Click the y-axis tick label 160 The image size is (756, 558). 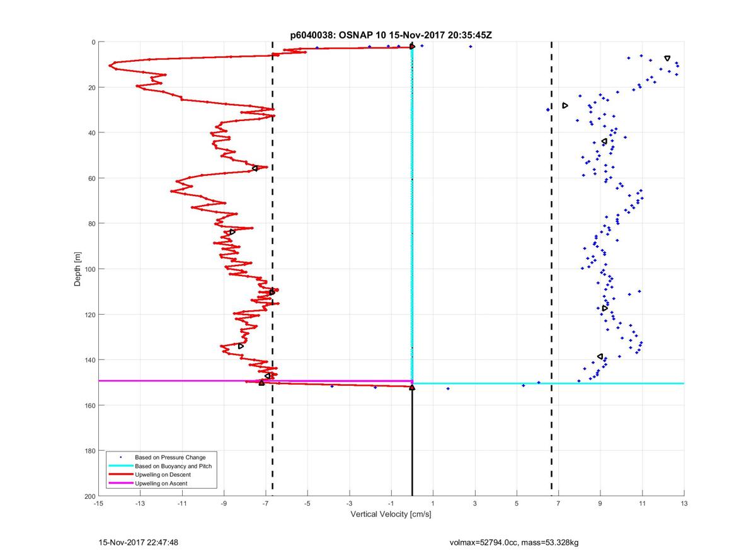[x=89, y=405]
